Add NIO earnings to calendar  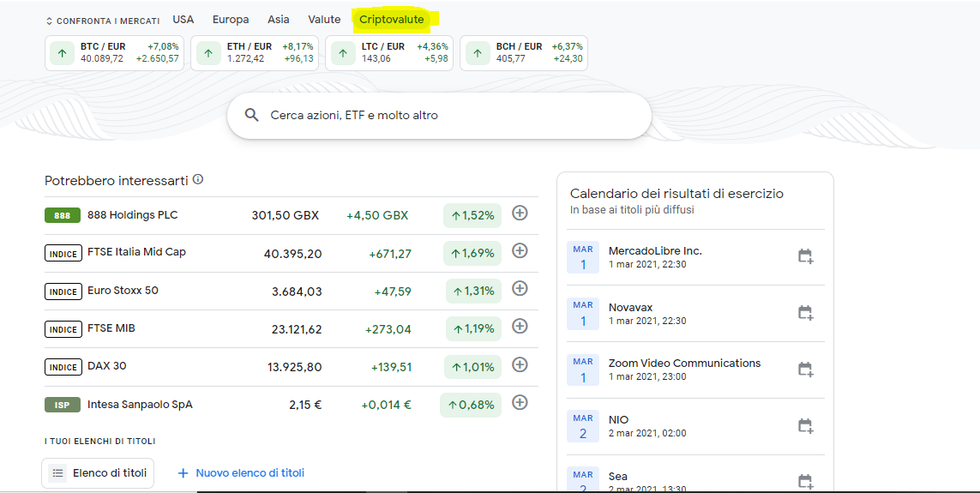[x=806, y=426]
